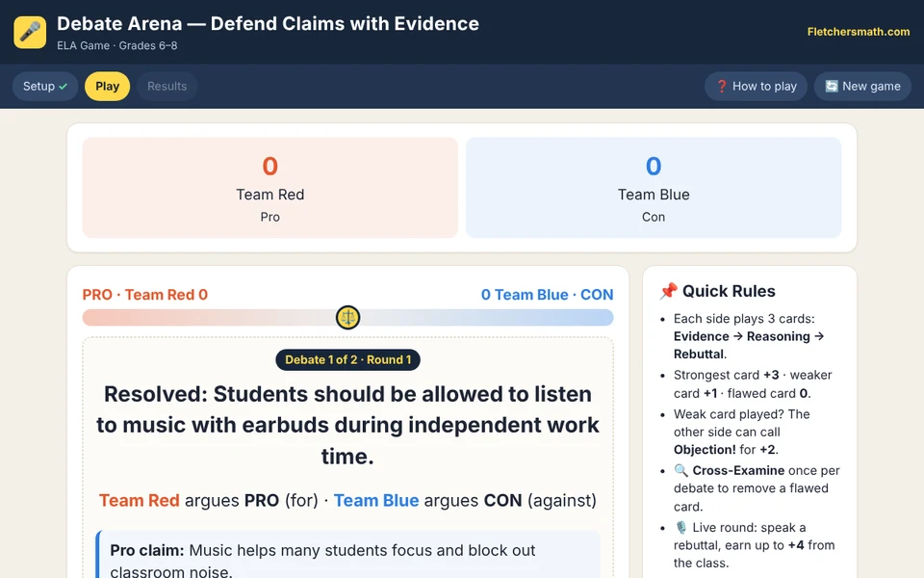Click the Pro claim text box
924x578 pixels.
[x=347, y=555]
